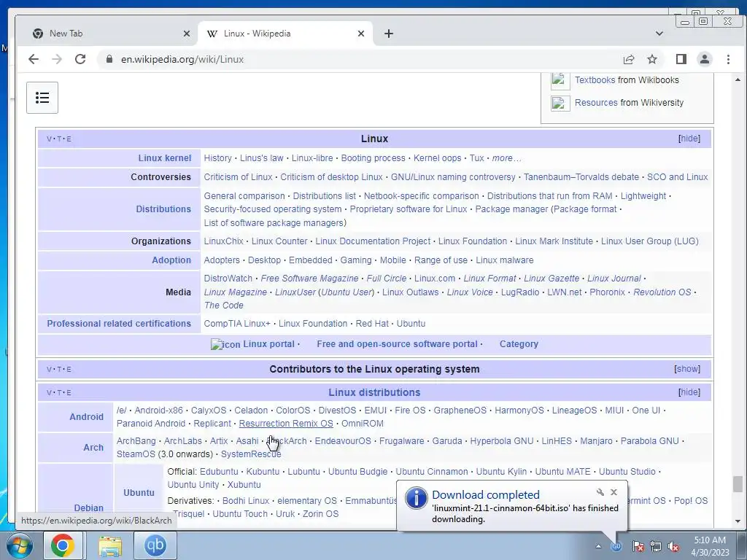Click the Linux portal icon image
The height and width of the screenshot is (560, 747).
click(x=225, y=344)
